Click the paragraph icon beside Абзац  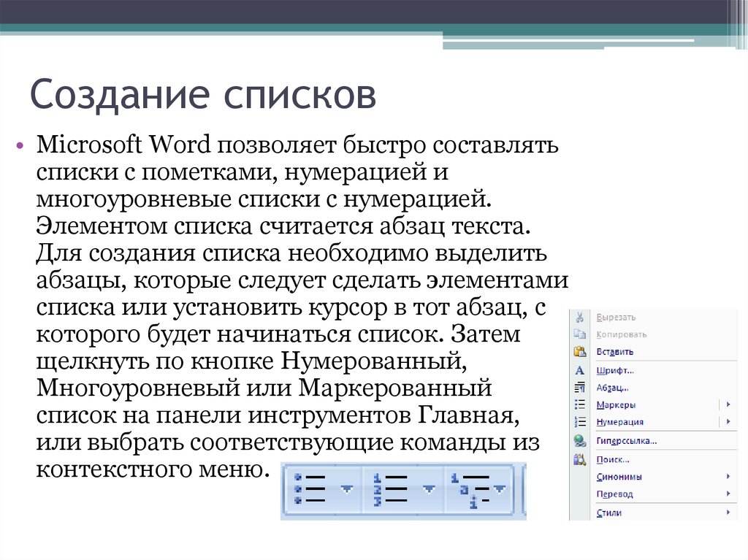579,387
